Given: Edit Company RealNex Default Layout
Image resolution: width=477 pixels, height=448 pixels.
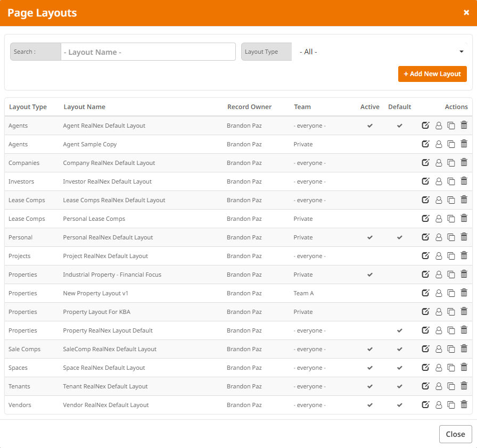Looking at the screenshot, I should [425, 163].
